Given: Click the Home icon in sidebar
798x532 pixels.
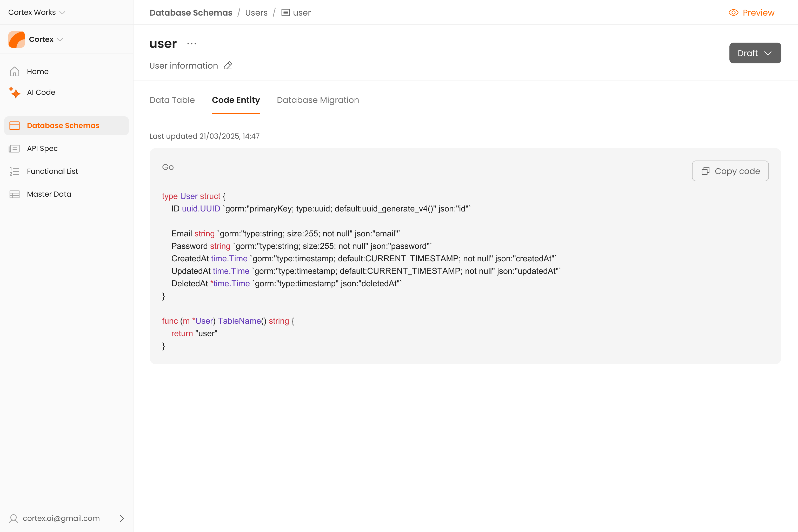Looking at the screenshot, I should pos(15,72).
